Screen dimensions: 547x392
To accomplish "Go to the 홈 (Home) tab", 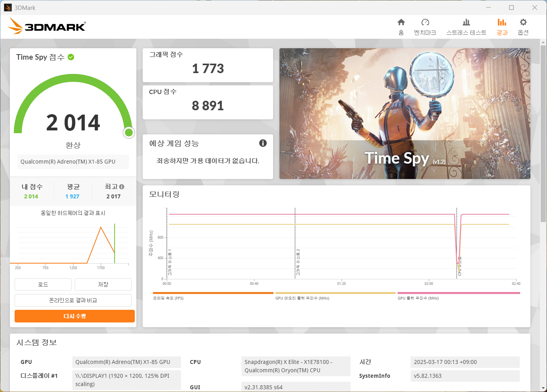I will 401,27.
